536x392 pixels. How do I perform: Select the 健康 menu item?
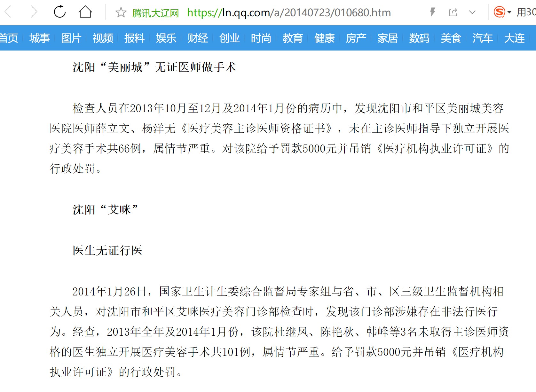[x=325, y=38]
